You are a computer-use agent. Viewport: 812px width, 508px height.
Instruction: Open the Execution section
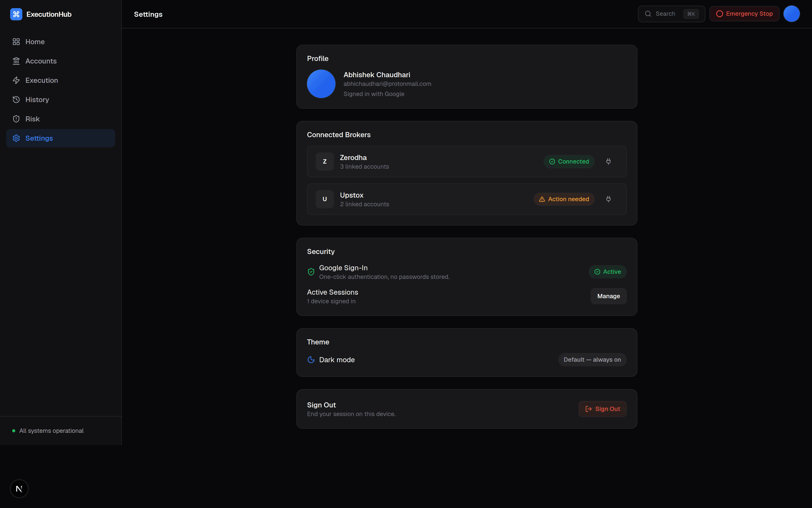pyautogui.click(x=60, y=80)
